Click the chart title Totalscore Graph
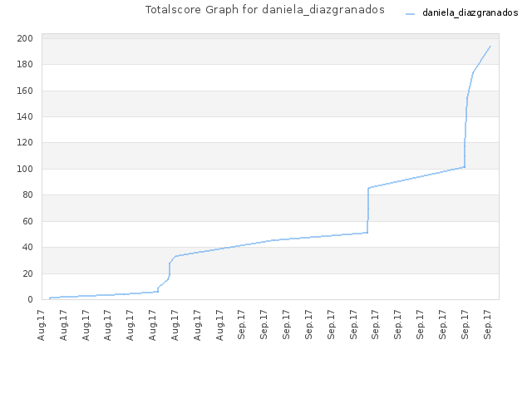The image size is (532, 399). (x=264, y=9)
